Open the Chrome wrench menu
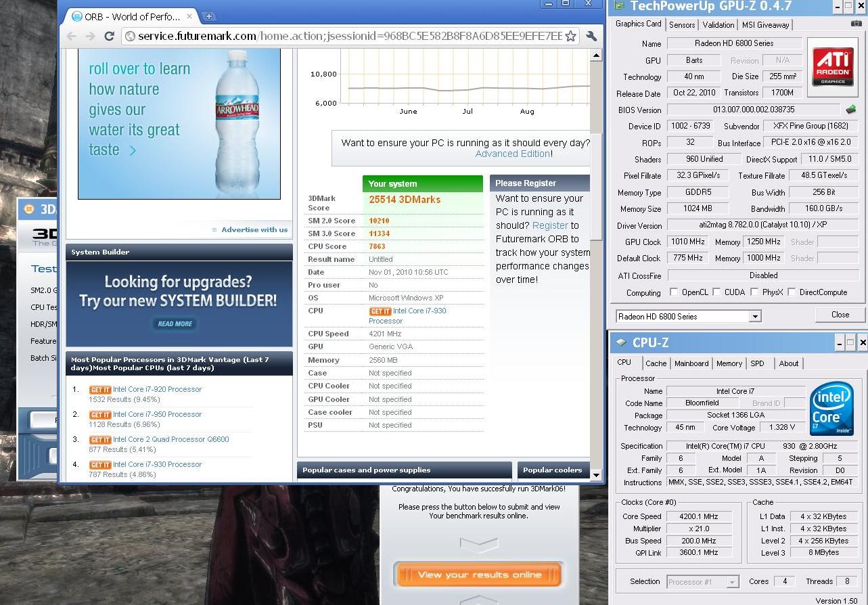This screenshot has width=868, height=605. [591, 36]
